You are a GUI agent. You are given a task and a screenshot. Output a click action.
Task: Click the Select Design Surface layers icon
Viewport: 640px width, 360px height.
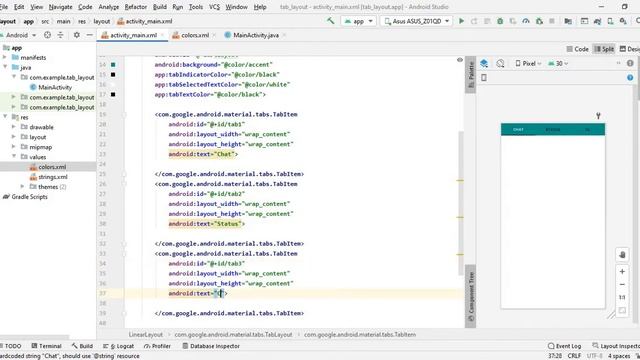pos(484,63)
